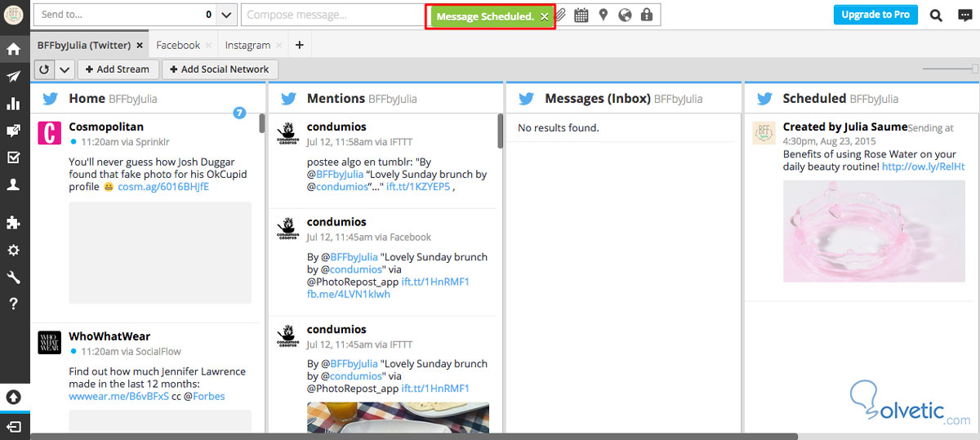The image size is (980, 440).
Task: Click the WhoWhatWear account name
Action: 109,336
